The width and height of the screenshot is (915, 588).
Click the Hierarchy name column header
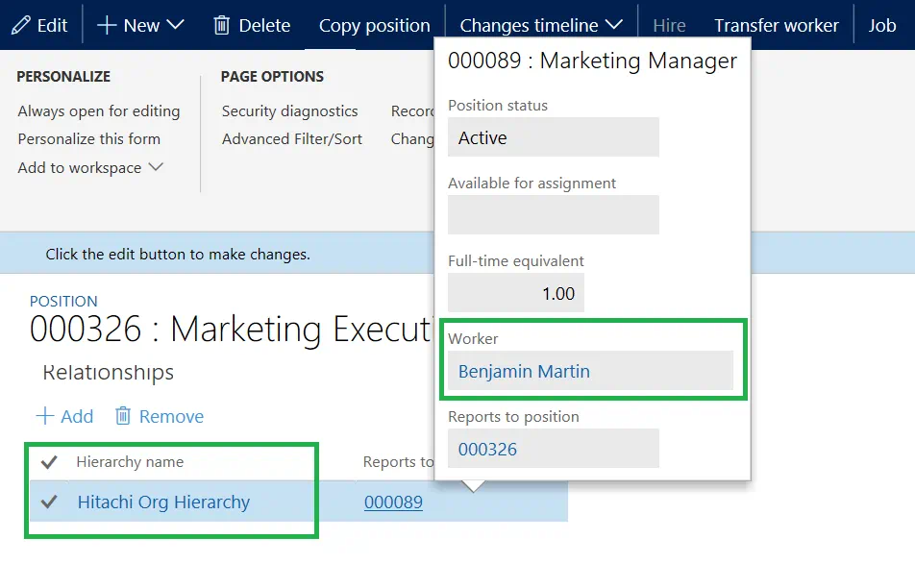[130, 462]
